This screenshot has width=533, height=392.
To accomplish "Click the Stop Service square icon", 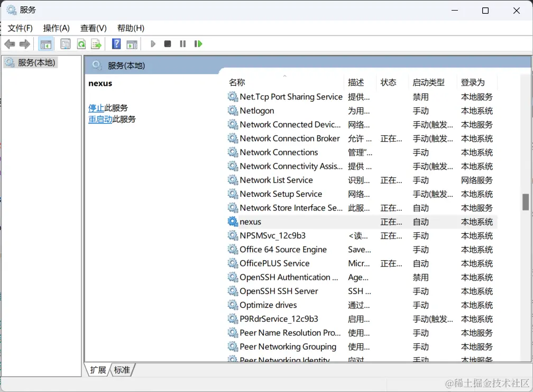I will pos(168,44).
